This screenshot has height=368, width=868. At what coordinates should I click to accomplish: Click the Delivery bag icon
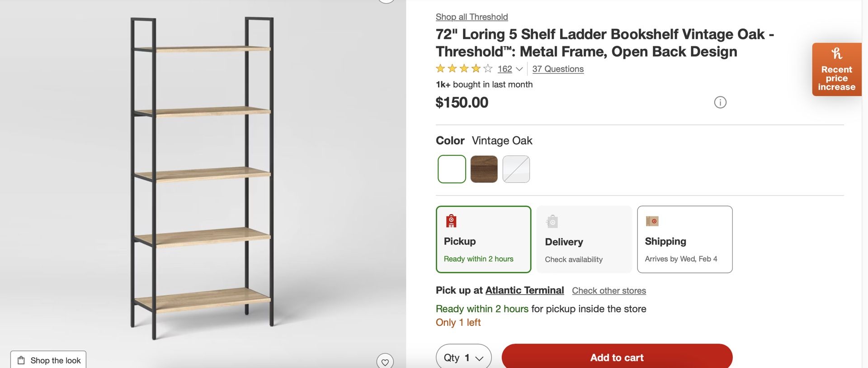pyautogui.click(x=552, y=221)
